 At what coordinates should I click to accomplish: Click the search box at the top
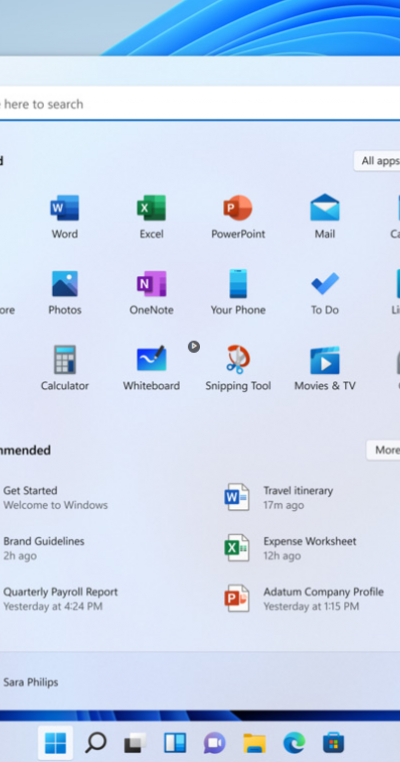click(x=200, y=104)
